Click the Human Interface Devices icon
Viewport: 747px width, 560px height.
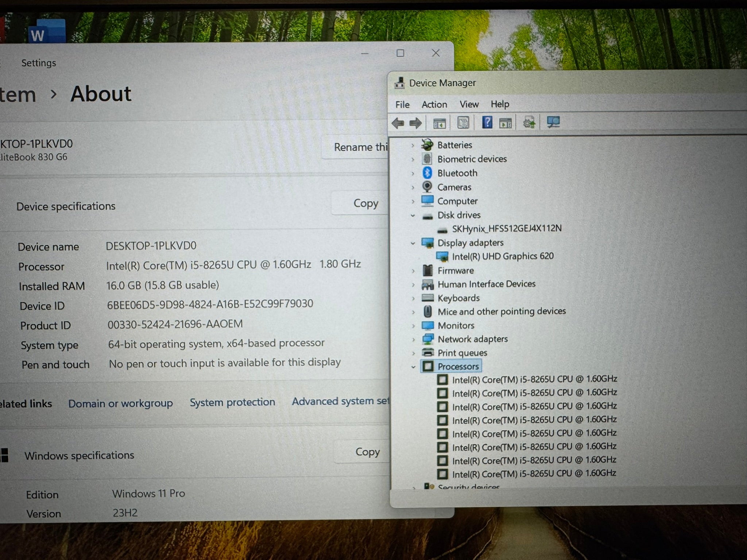427,284
